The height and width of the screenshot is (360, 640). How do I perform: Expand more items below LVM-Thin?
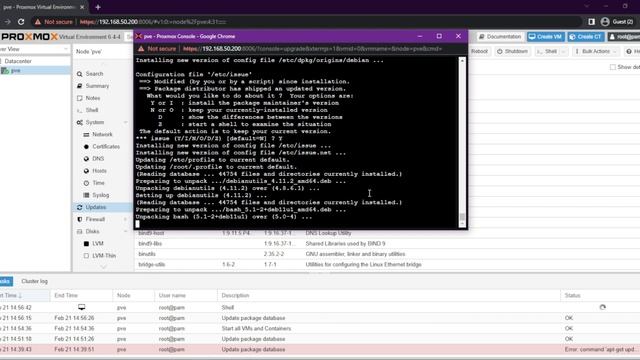click(103, 267)
